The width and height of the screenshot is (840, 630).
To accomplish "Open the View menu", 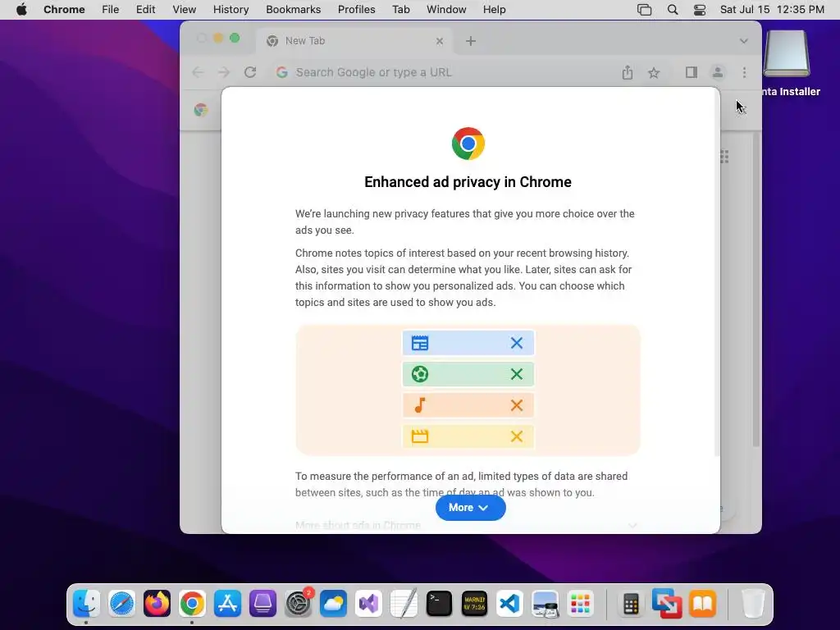I will [x=185, y=10].
